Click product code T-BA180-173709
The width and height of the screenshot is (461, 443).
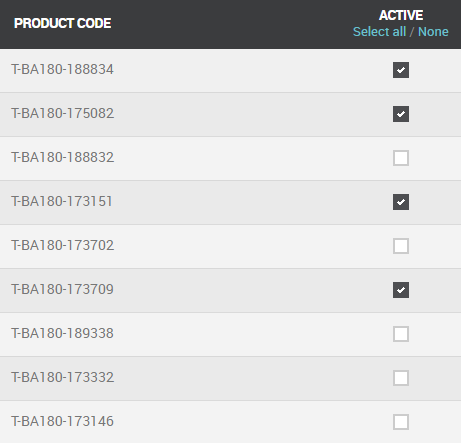pyautogui.click(x=62, y=289)
